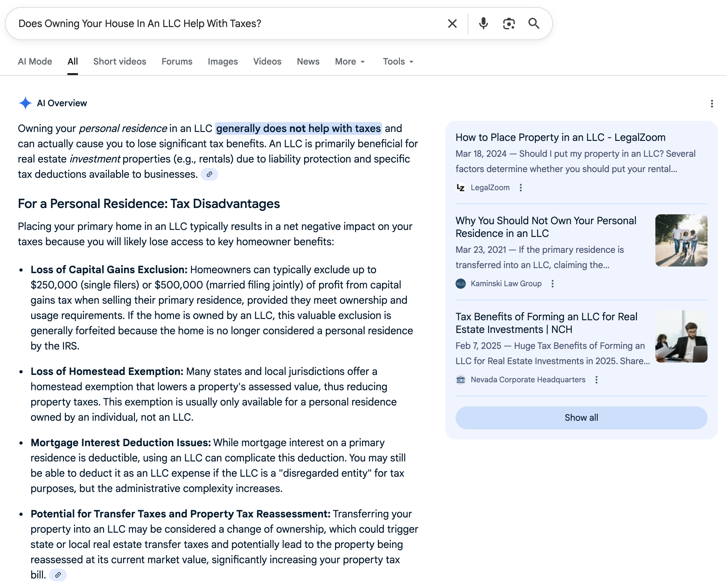This screenshot has width=726, height=588.
Task: Expand the More search filters dropdown
Action: click(x=350, y=62)
